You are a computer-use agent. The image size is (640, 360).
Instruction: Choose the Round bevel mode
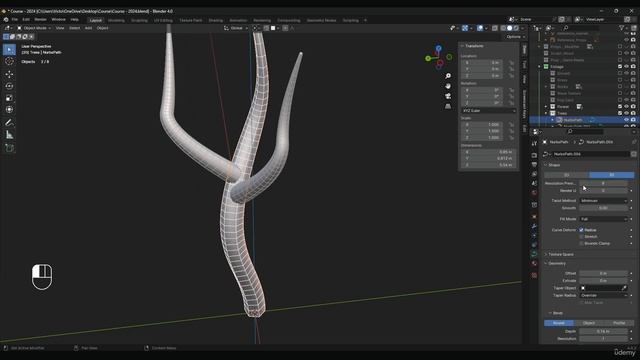(559, 323)
